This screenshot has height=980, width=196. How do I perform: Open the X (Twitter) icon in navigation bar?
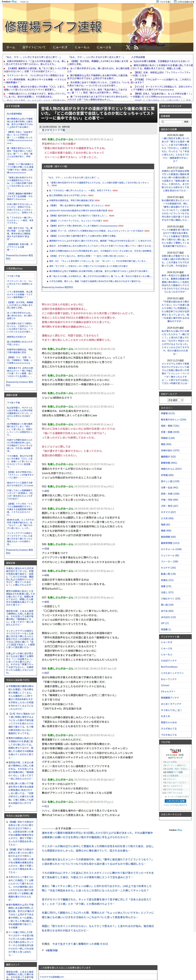click(x=128, y=47)
